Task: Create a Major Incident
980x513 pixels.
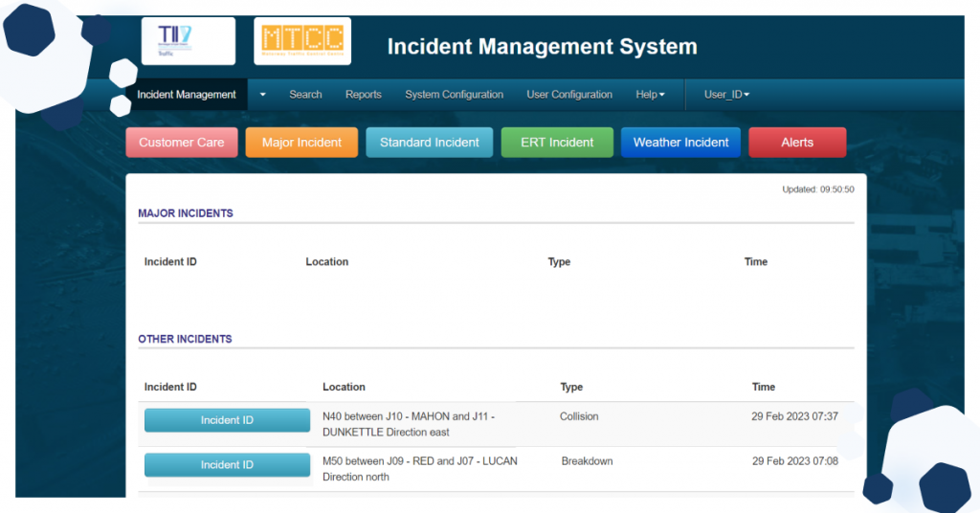Action: coord(301,143)
